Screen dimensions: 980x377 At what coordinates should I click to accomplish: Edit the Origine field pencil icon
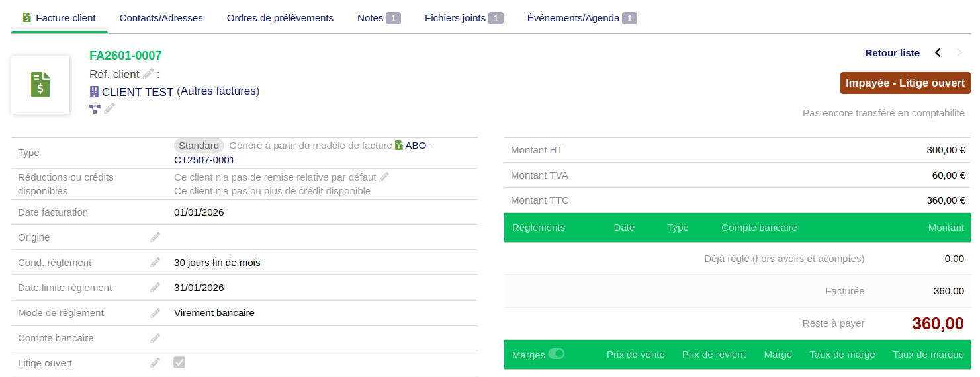tap(155, 237)
